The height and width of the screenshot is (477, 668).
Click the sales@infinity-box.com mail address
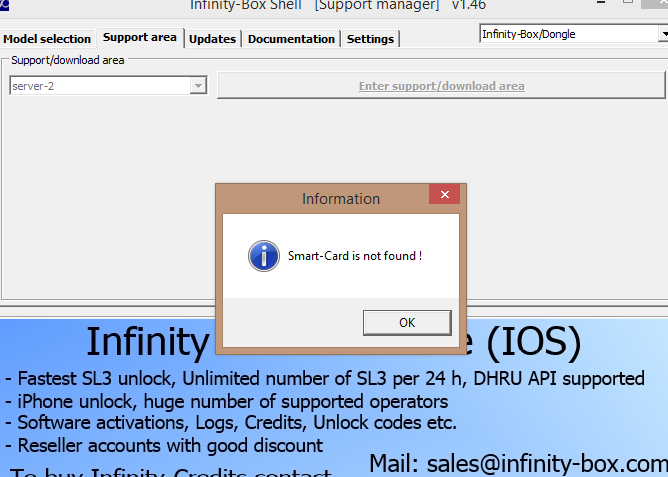coord(547,463)
